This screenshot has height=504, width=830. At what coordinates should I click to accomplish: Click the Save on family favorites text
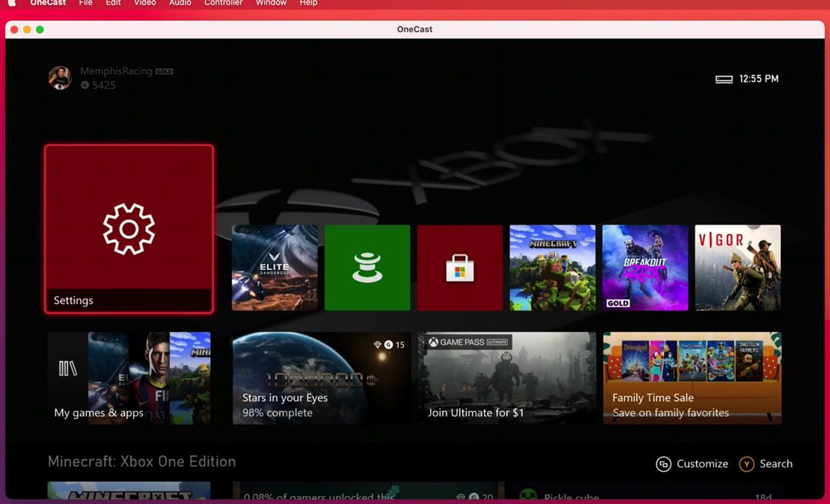(x=671, y=413)
